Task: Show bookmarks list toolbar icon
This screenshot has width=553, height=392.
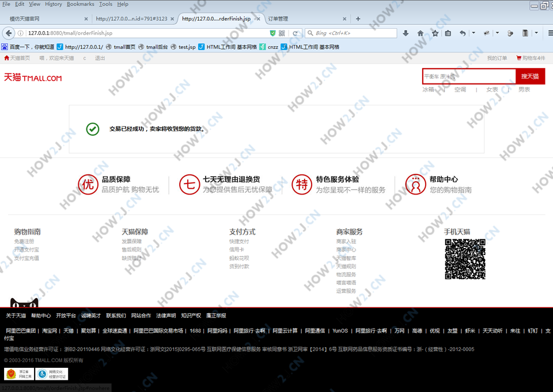Action: [448, 33]
